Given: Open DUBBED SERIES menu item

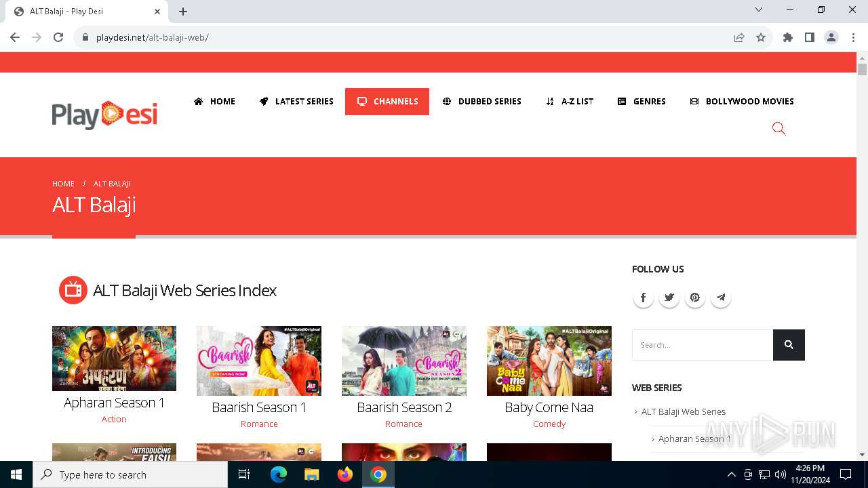Looking at the screenshot, I should (x=482, y=102).
